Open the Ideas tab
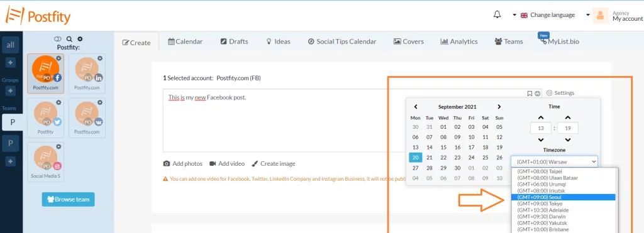The height and width of the screenshot is (233, 644). point(278,41)
